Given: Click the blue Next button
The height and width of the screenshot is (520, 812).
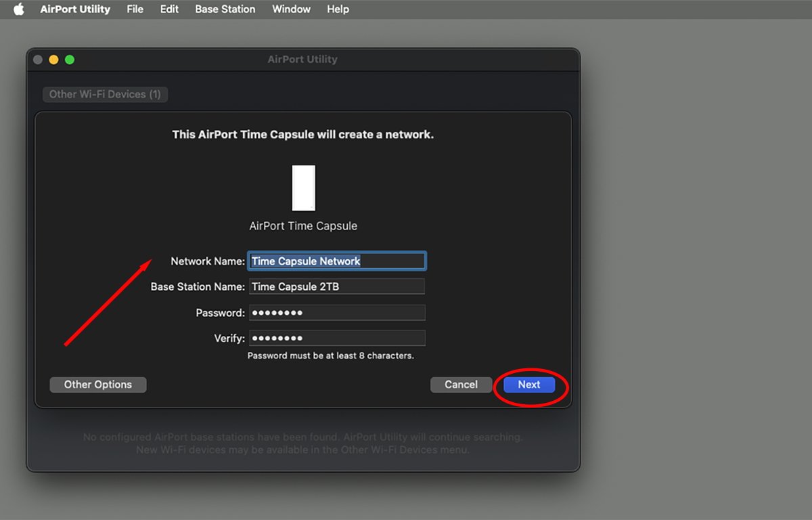Looking at the screenshot, I should [529, 385].
